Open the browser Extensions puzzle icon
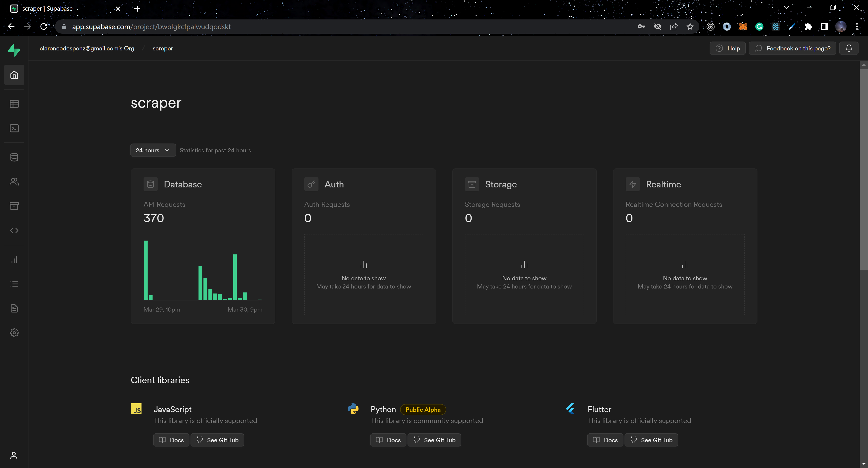The height and width of the screenshot is (468, 868). point(808,27)
